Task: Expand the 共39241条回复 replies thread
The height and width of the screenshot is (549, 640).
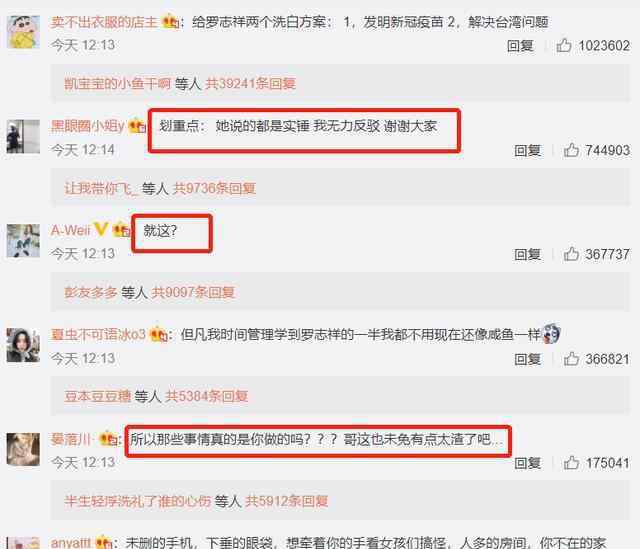Action: [250, 84]
